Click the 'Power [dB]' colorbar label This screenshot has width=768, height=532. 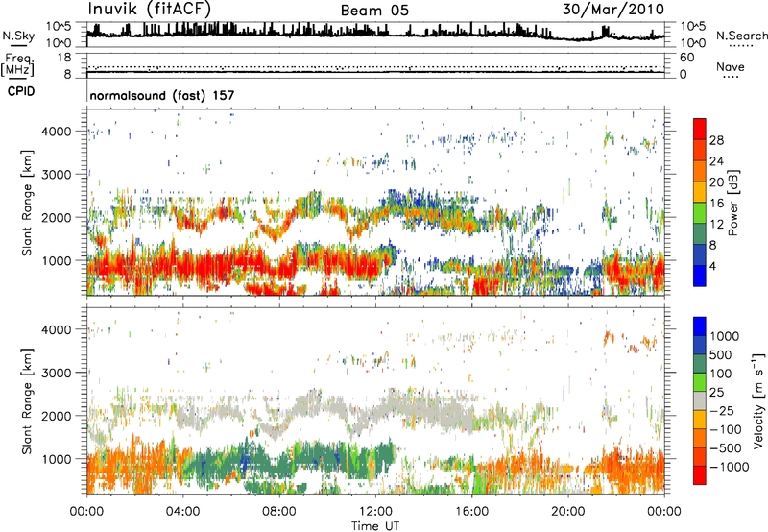point(732,203)
